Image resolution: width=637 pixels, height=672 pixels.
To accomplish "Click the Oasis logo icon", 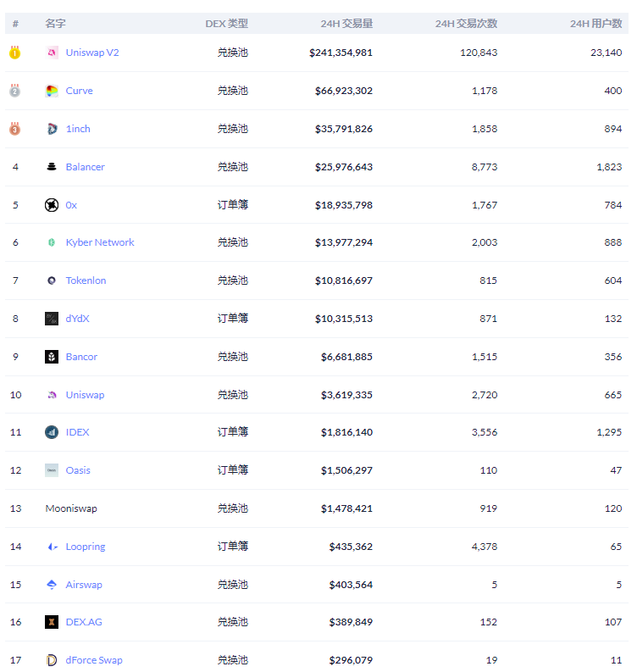I will click(x=52, y=470).
